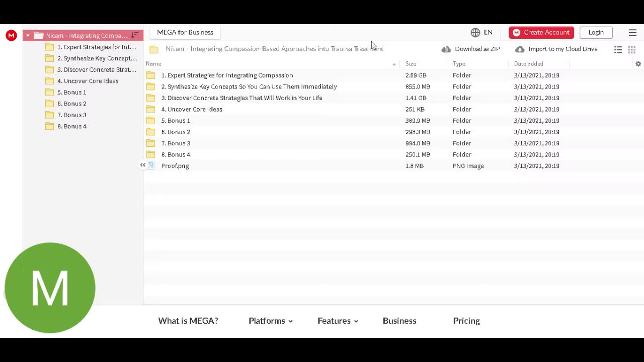644x362 pixels.
Task: Select '3. Discover Concrete Strategies That Will Work' row
Action: [x=393, y=98]
